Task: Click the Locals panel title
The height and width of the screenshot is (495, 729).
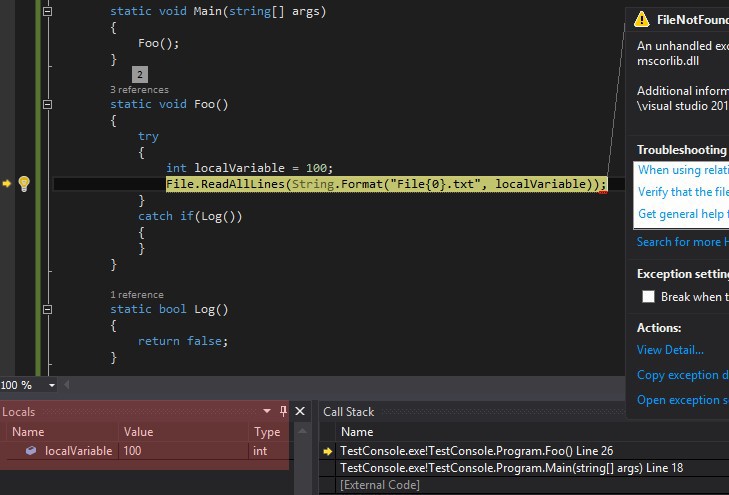Action: point(19,412)
